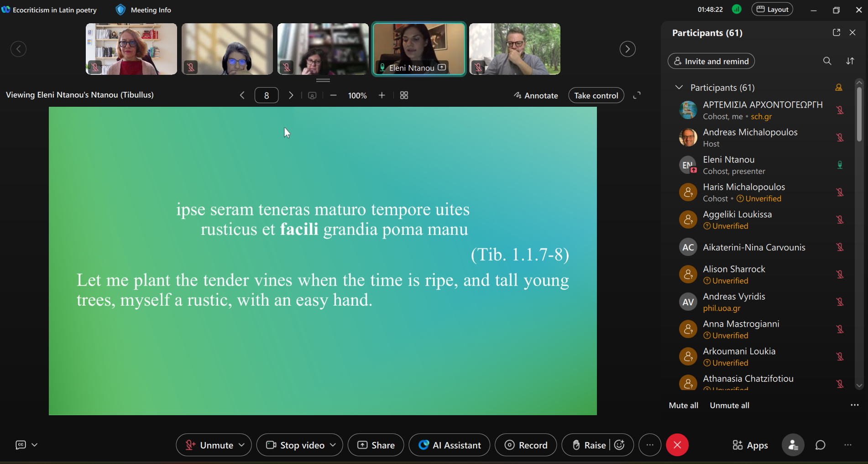Open the thumbnail grid view of slides

[404, 95]
